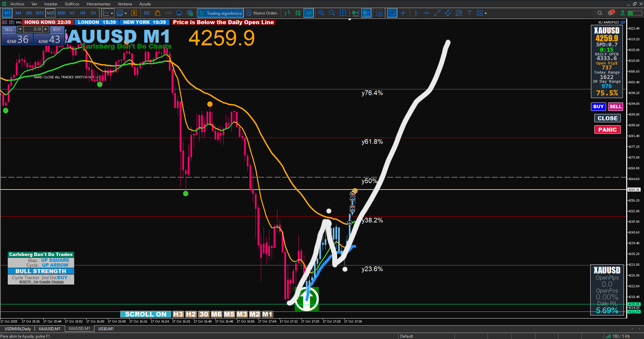
Task: Click the H3 chart button
Action: (178, 314)
